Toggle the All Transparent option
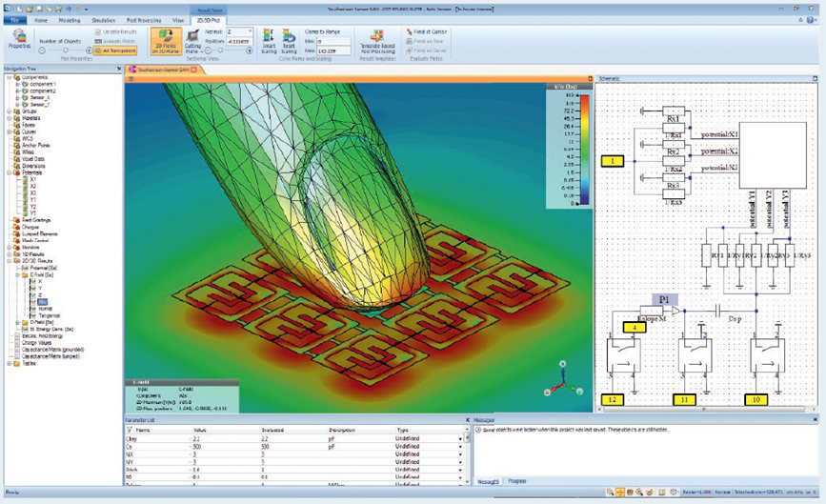The image size is (826, 504). tap(114, 50)
